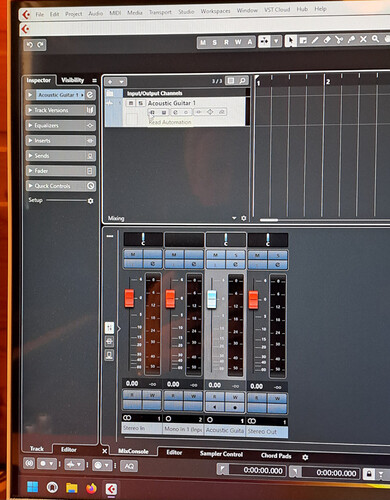Screen dimensions: 390x500
Task: Solo the Acoustic Guitar mixer channel
Action: pyautogui.click(x=236, y=255)
